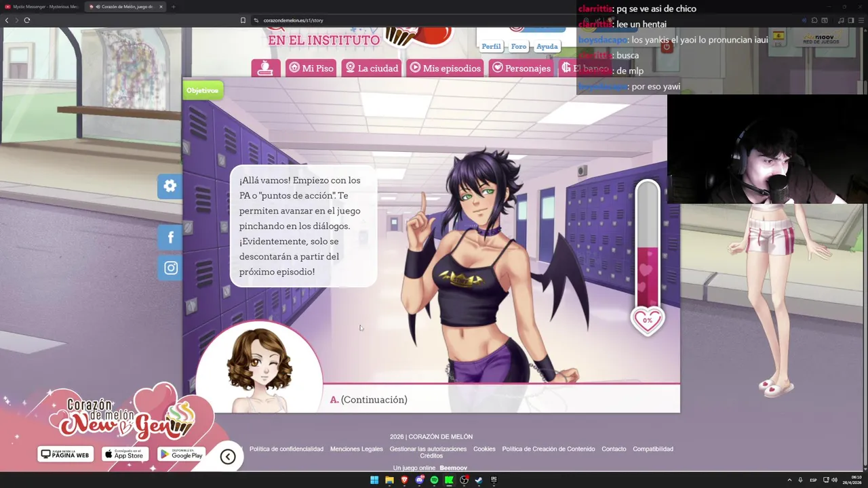Reload the current browser page

[x=27, y=20]
